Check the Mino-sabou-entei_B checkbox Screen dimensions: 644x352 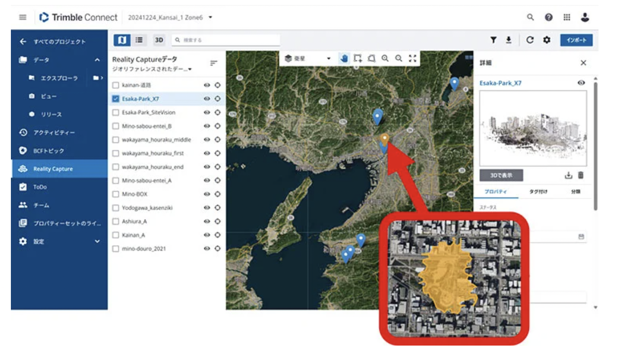click(116, 126)
